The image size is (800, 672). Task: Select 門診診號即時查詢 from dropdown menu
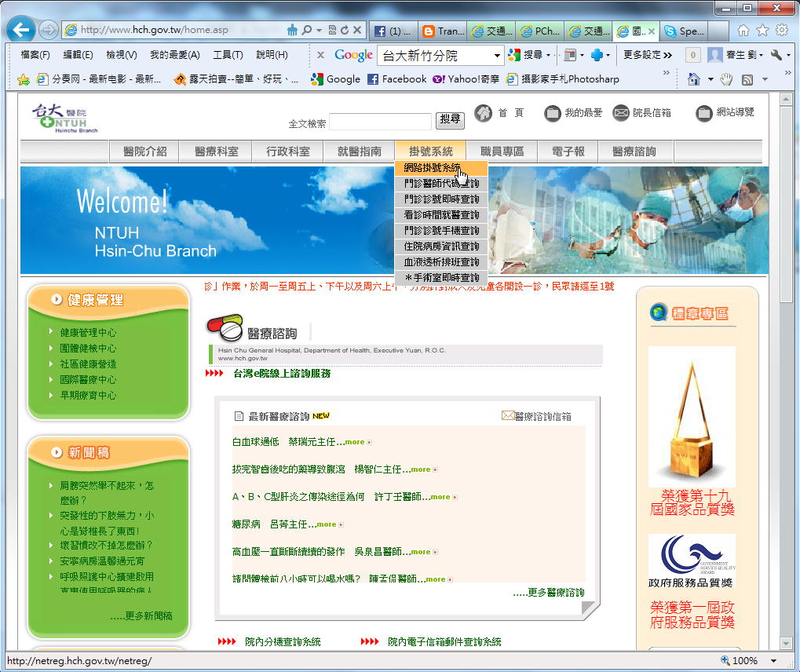441,199
